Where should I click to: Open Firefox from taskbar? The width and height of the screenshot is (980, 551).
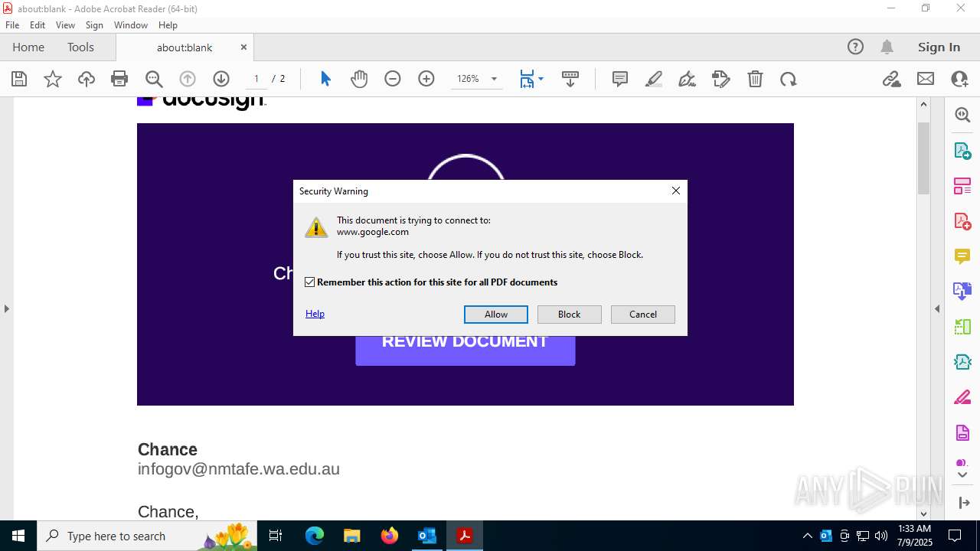point(390,536)
